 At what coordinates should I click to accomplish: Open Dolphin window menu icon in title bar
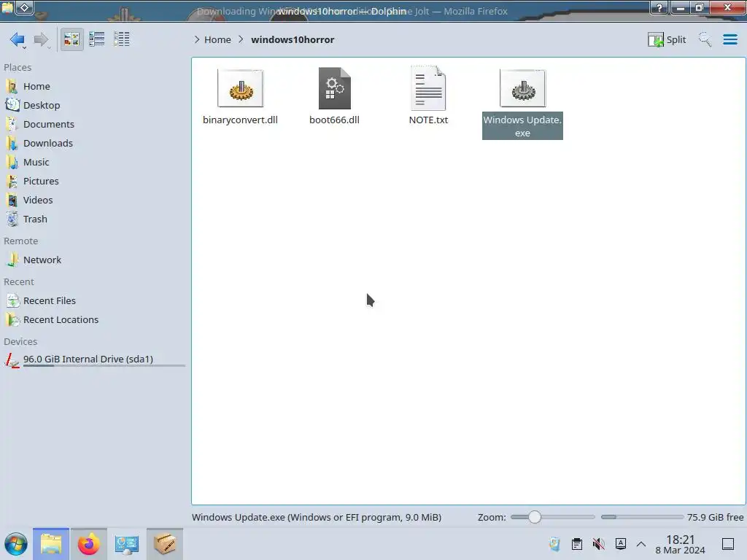tap(7, 7)
